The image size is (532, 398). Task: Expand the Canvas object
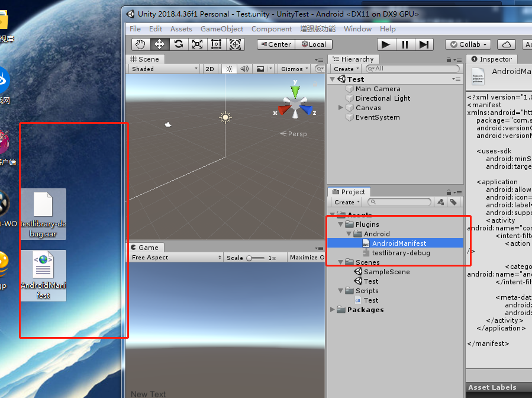pyautogui.click(x=341, y=108)
